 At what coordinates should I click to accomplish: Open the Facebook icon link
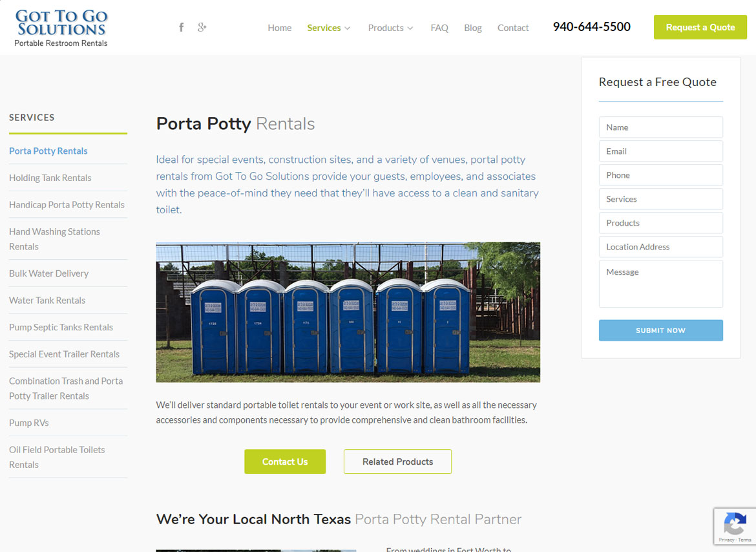click(182, 27)
